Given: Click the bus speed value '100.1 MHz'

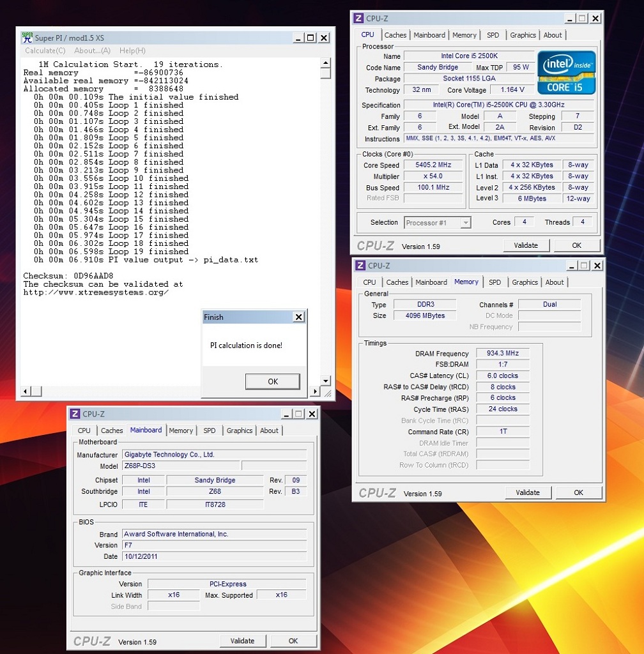Looking at the screenshot, I should coord(433,187).
